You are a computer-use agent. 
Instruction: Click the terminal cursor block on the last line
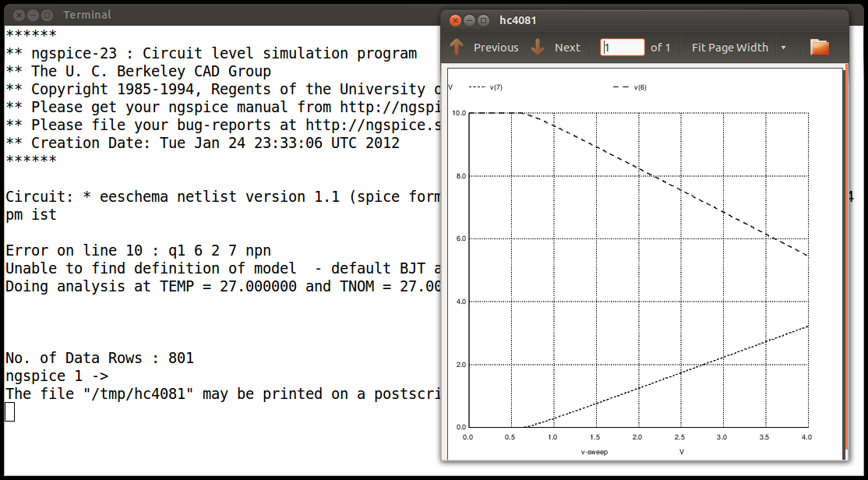[x=9, y=411]
